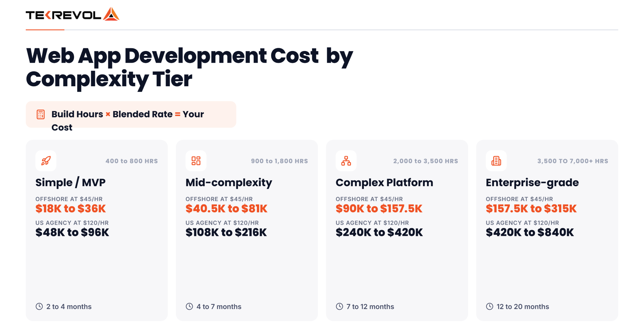This screenshot has height=328, width=644.
Task: Click the network icon on Complex Platform card
Action: click(346, 161)
